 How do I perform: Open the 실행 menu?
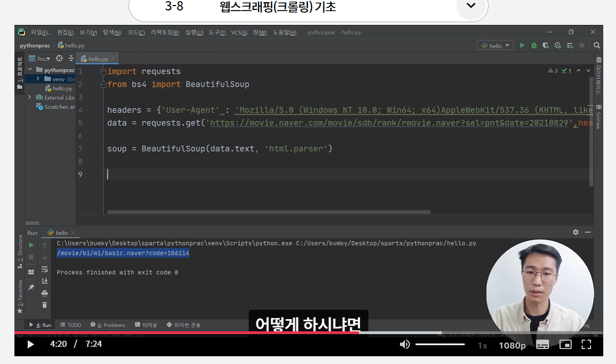pyautogui.click(x=194, y=32)
